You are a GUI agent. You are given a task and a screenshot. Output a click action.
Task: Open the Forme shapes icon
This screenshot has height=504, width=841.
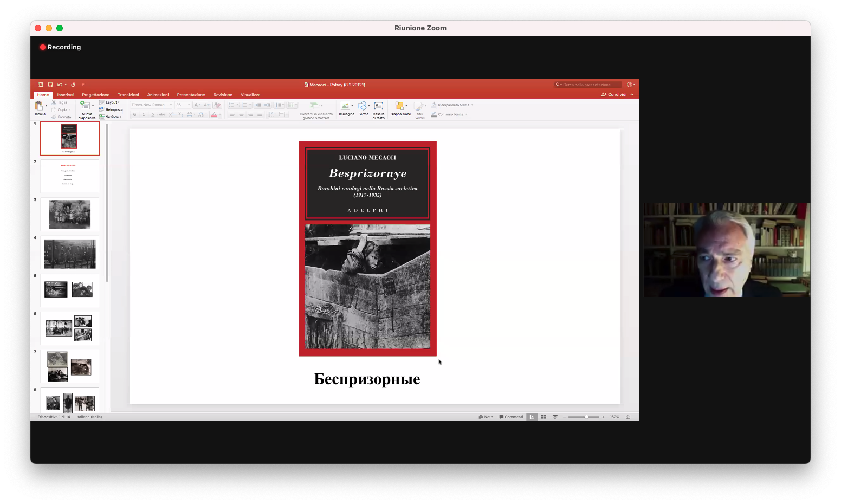tap(363, 106)
